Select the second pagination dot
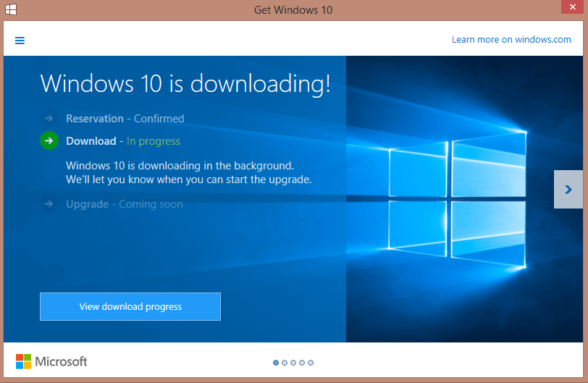This screenshot has height=383, width=588. pyautogui.click(x=285, y=363)
